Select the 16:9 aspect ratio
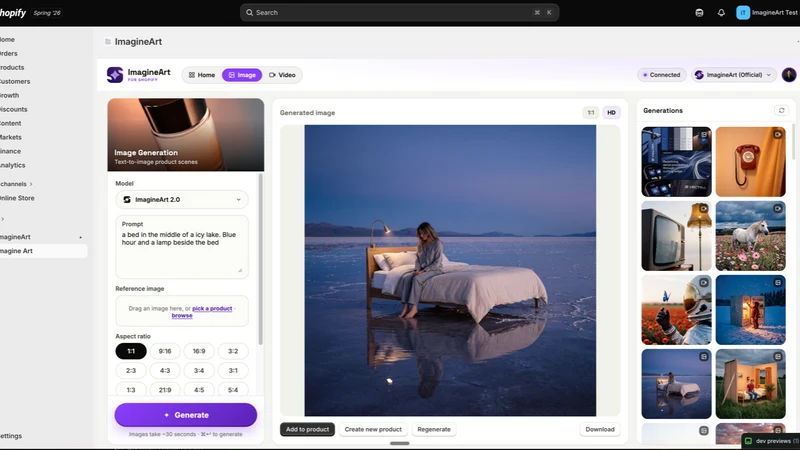This screenshot has height=450, width=800. pos(199,351)
